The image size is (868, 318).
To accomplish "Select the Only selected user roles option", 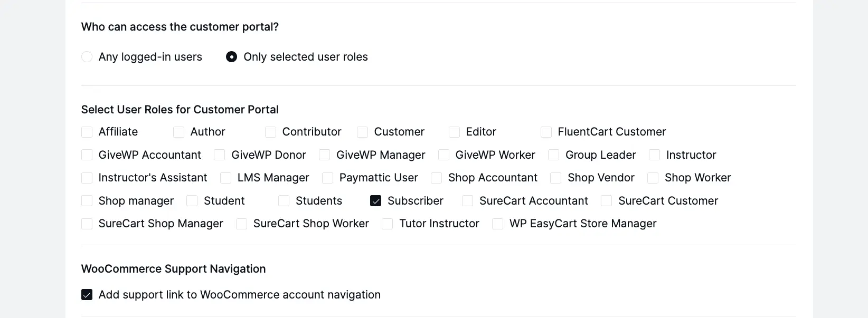I will tap(231, 56).
